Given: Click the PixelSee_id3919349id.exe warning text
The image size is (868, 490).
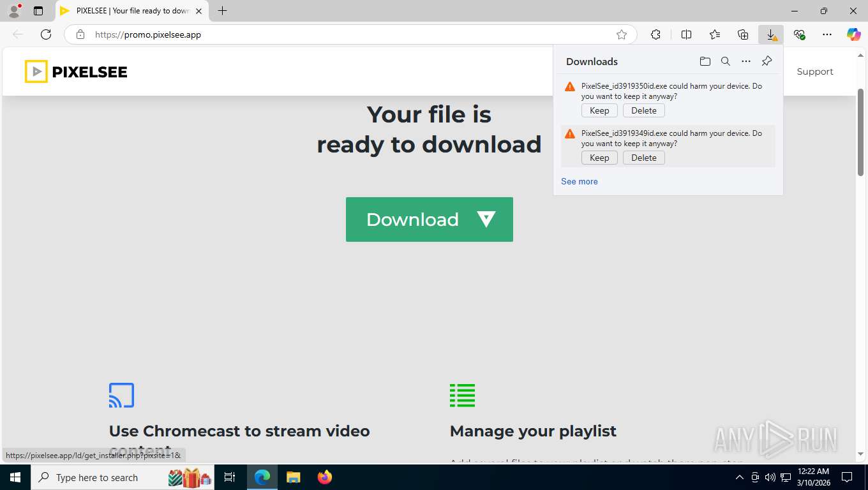Looking at the screenshot, I should [671, 138].
